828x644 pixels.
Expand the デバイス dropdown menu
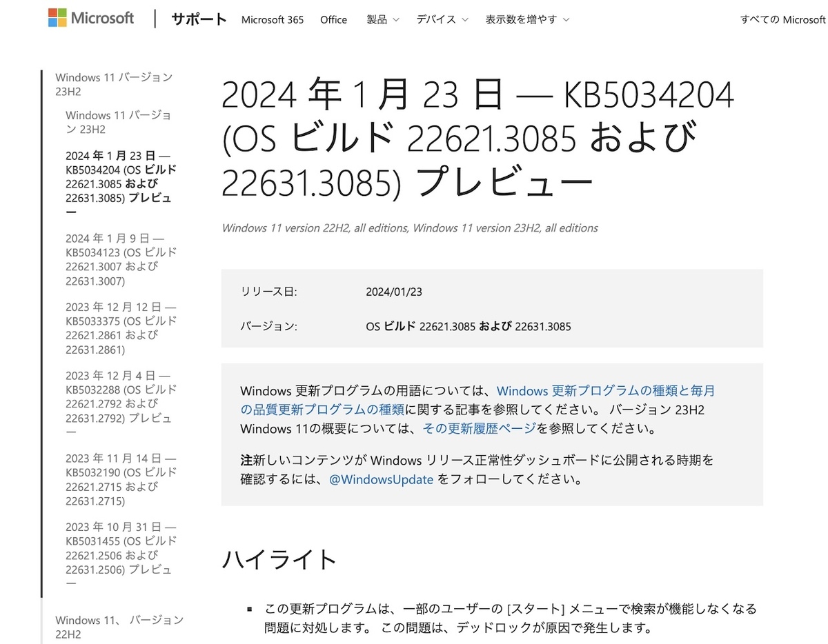click(442, 19)
